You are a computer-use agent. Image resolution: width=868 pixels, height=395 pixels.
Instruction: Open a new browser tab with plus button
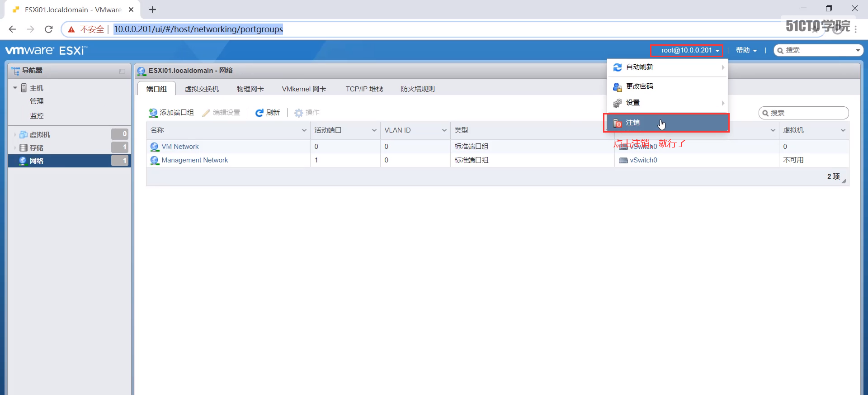click(152, 10)
